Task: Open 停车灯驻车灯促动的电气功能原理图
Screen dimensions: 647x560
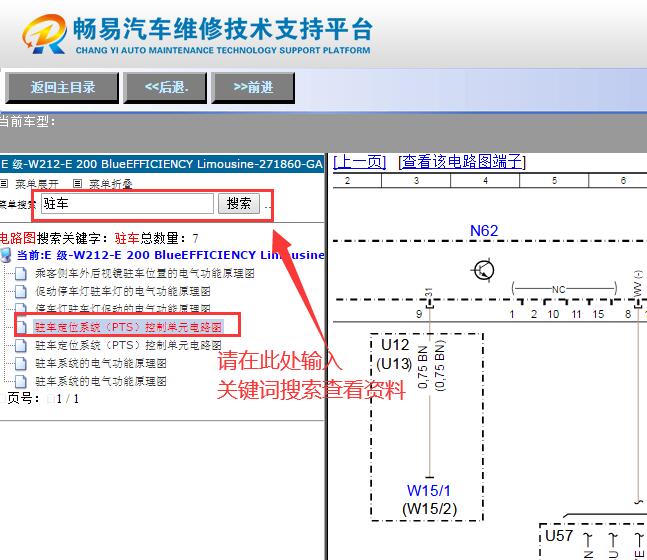Action: (x=123, y=308)
